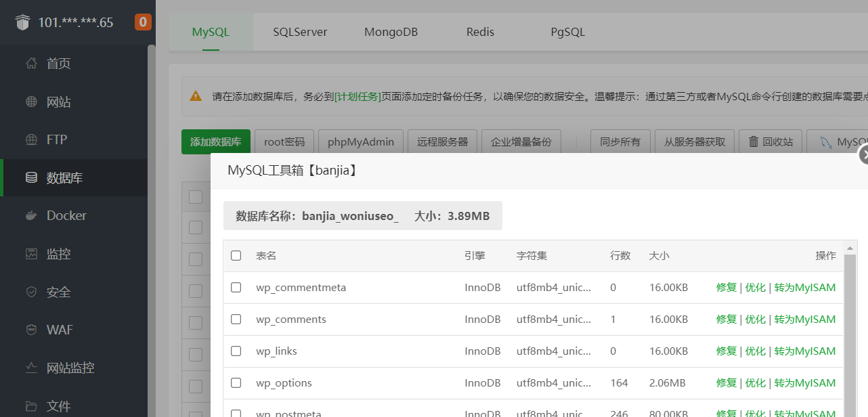Switch to the MongoDB tab

(391, 32)
